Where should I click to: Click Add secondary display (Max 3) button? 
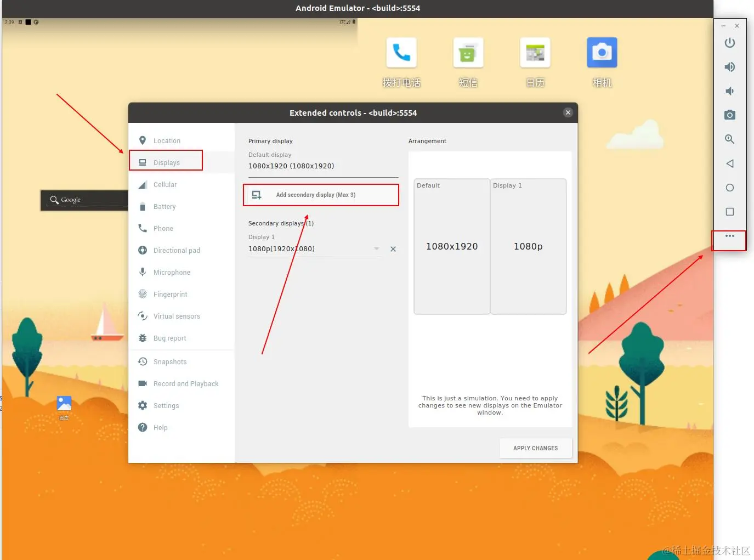coord(321,195)
